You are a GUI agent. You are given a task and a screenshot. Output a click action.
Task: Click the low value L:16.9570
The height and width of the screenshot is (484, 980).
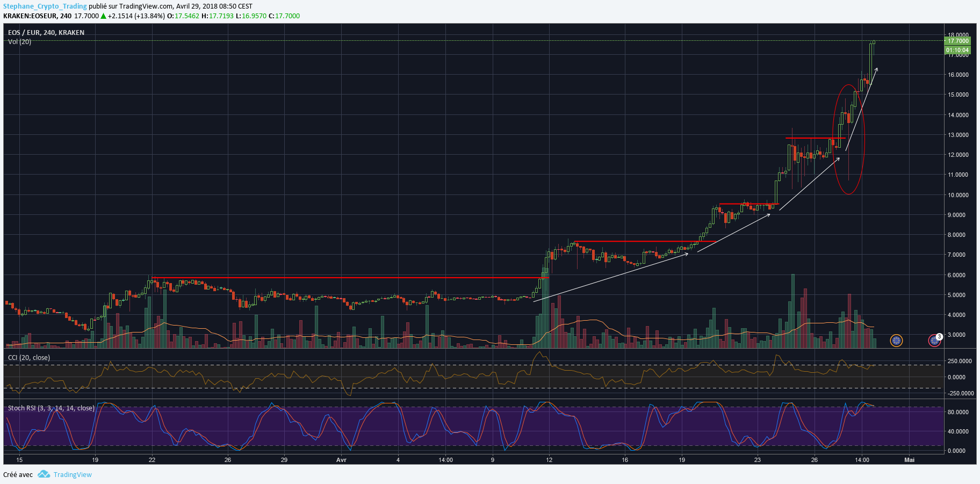point(251,16)
